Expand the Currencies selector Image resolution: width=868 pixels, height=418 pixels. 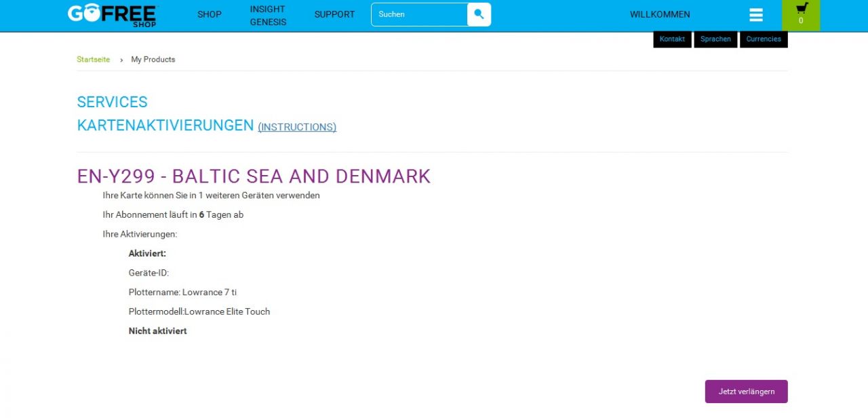pos(764,39)
